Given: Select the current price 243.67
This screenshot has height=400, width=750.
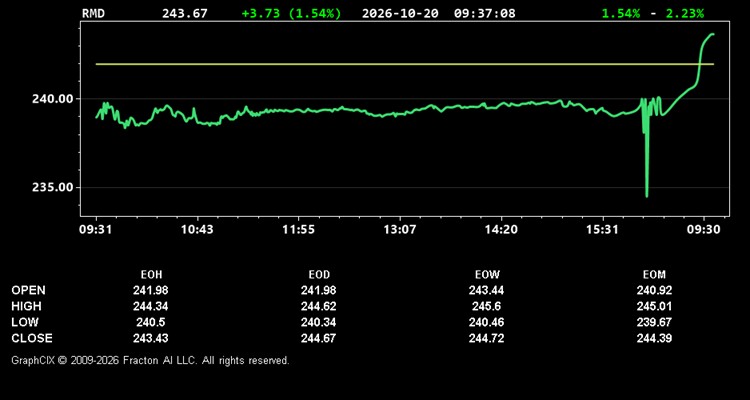Looking at the screenshot, I should pos(185,13).
